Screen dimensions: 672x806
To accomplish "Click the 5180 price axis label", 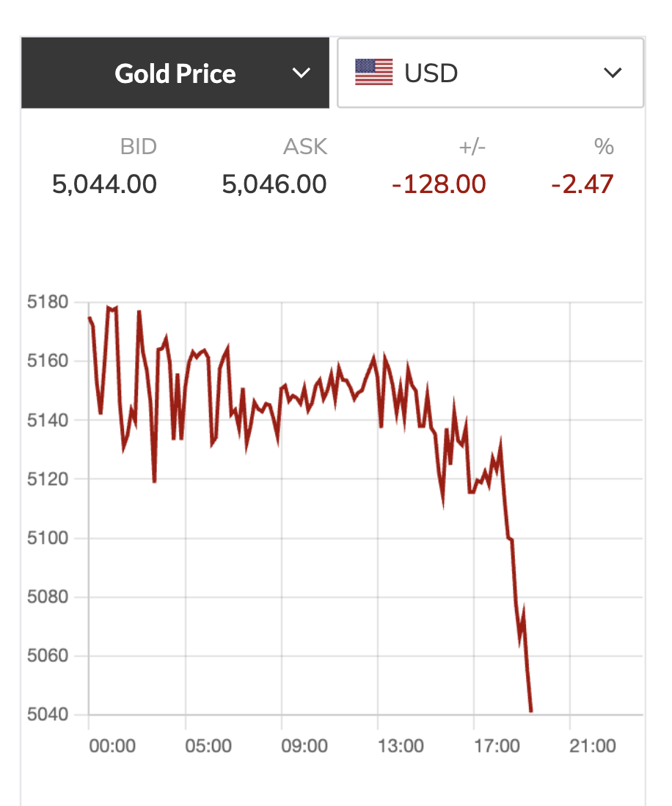I will [x=48, y=302].
